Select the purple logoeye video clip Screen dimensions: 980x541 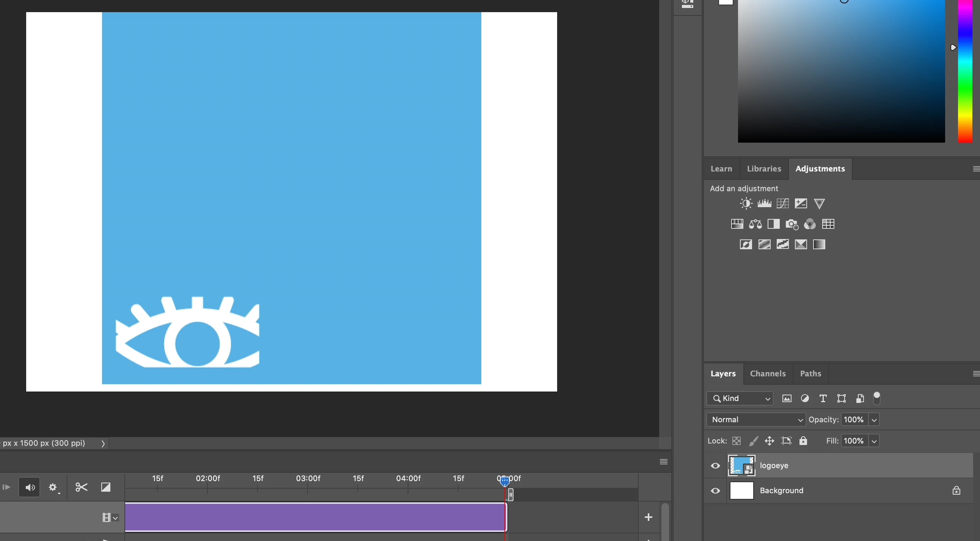click(315, 517)
